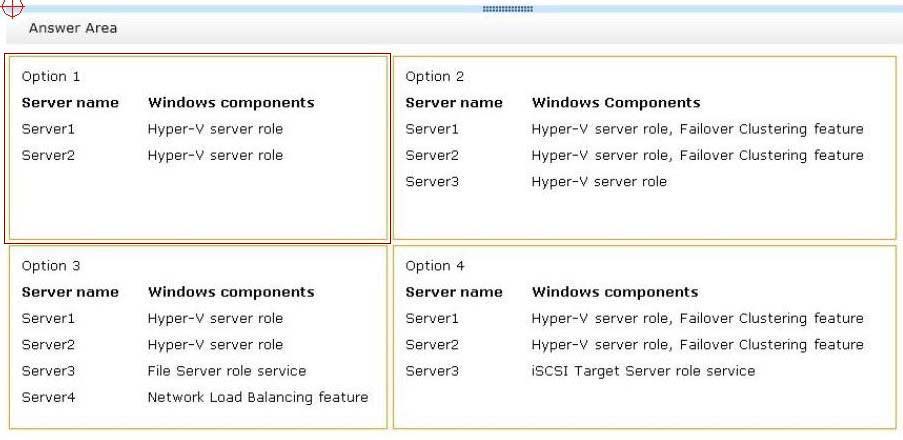Click iSCSI Target Server role service text

click(x=643, y=371)
